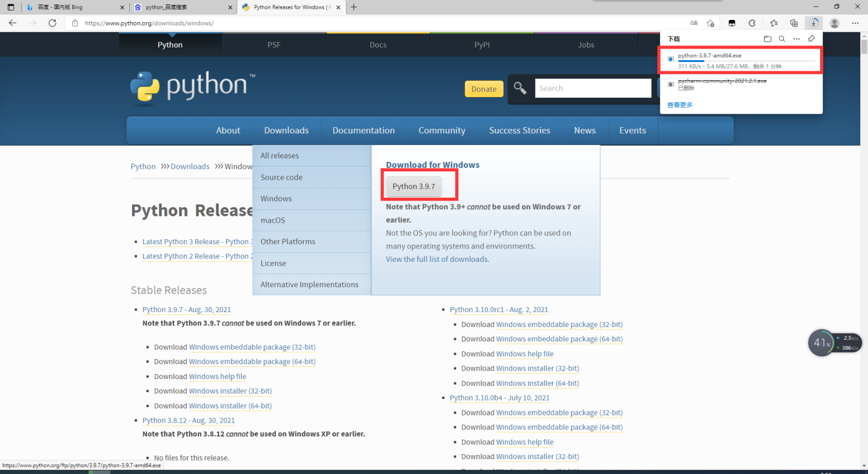Click the pycharm-community-2021.2.1.exe download entry

[740, 84]
